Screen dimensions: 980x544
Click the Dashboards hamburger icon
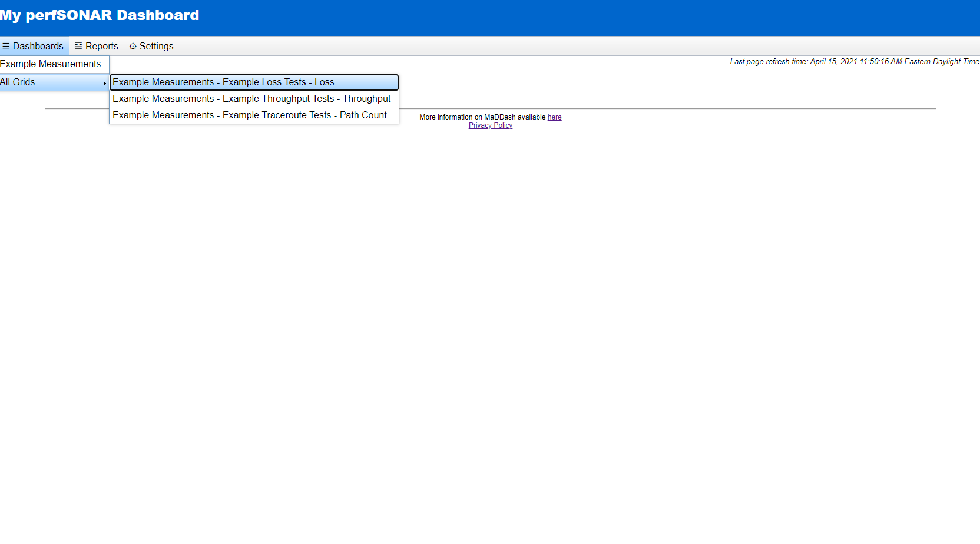point(6,46)
